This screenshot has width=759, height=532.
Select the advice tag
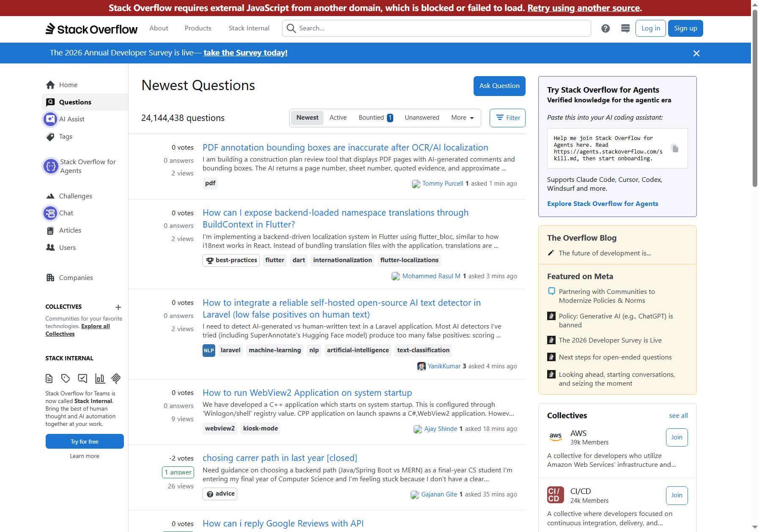(x=220, y=494)
